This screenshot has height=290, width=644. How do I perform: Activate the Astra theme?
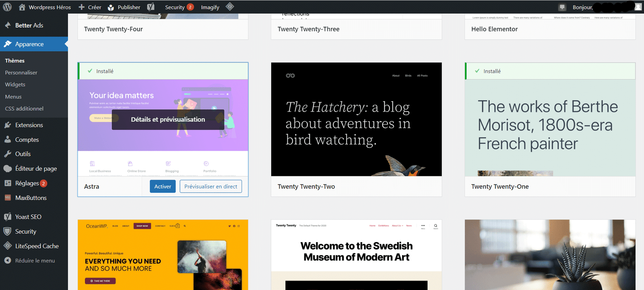click(163, 186)
